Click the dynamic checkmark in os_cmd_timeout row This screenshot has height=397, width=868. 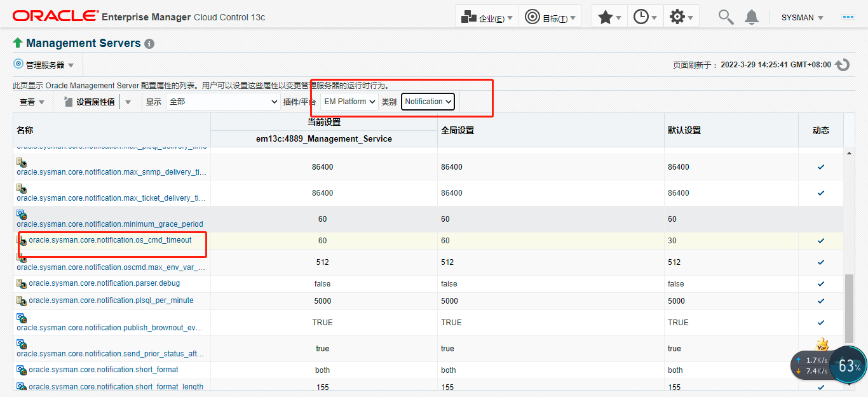(x=821, y=241)
